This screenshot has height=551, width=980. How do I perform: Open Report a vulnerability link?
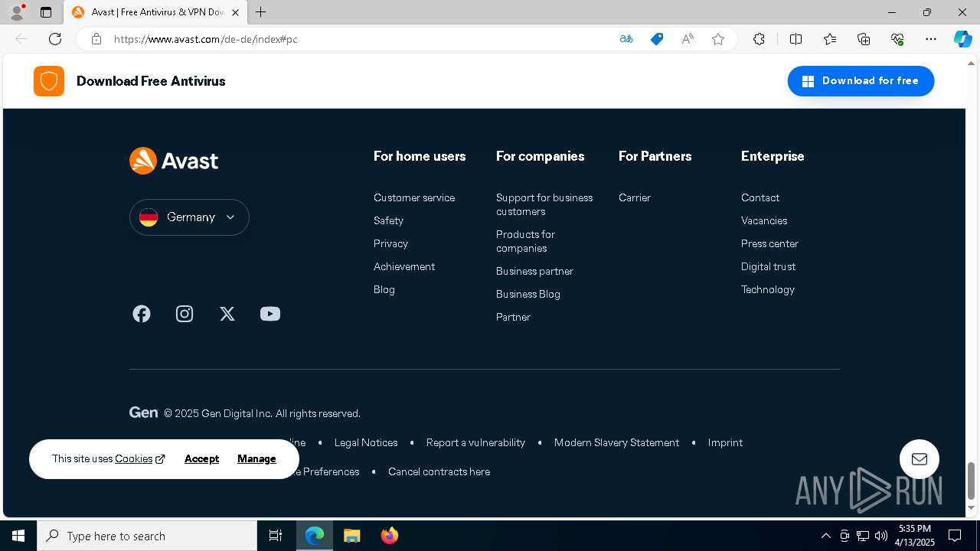point(475,442)
